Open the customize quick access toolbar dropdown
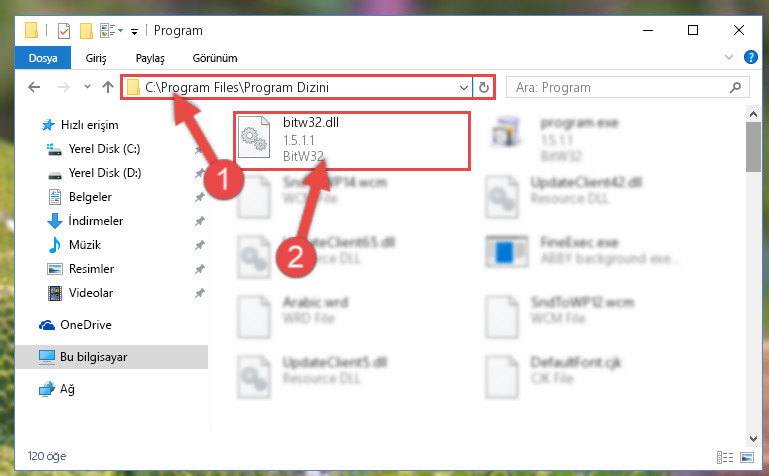The image size is (769, 476). click(134, 32)
